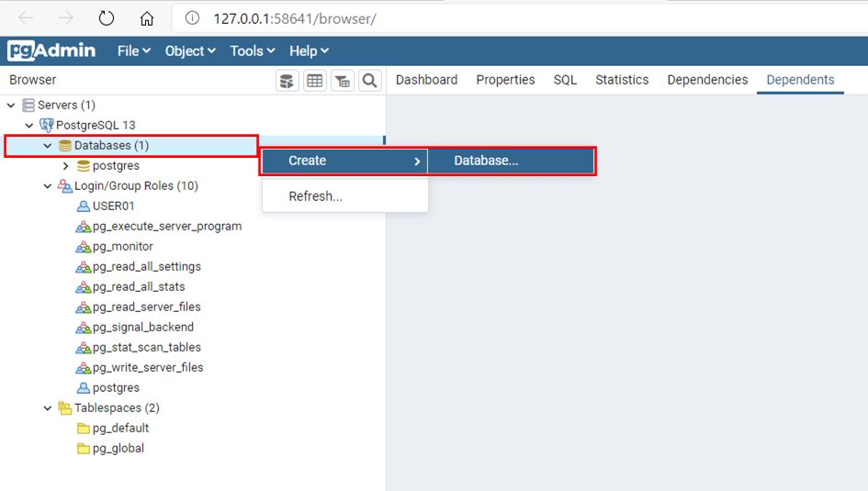Click the View Data table icon
Viewport: 868px width, 491px height.
(315, 81)
